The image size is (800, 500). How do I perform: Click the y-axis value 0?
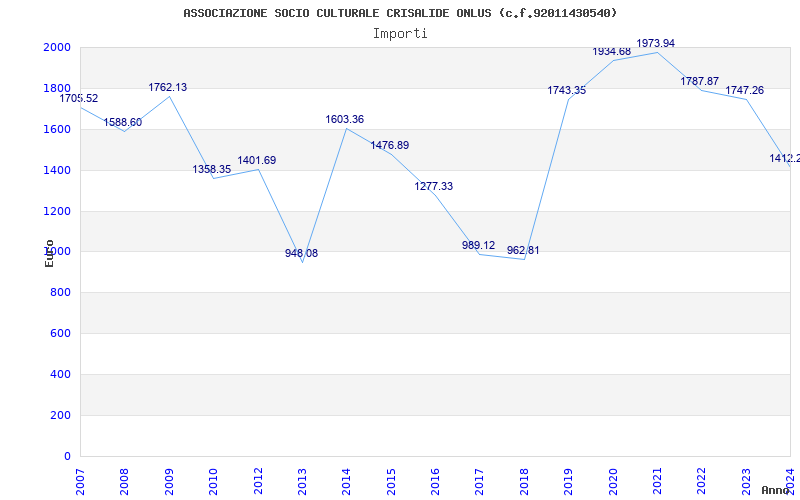(x=68, y=456)
